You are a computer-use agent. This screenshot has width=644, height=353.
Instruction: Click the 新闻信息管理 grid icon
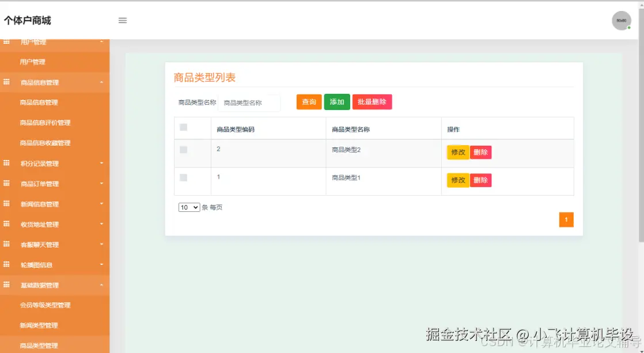click(x=6, y=203)
